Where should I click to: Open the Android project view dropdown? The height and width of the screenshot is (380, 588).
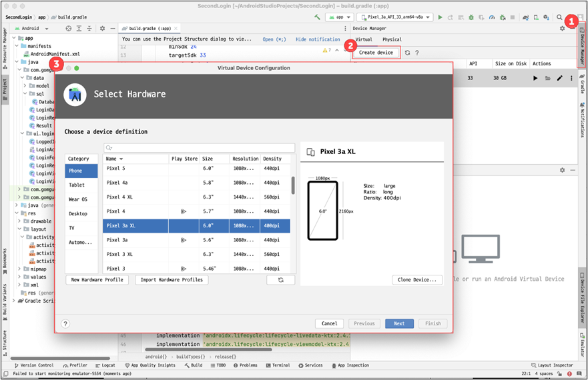click(31, 29)
